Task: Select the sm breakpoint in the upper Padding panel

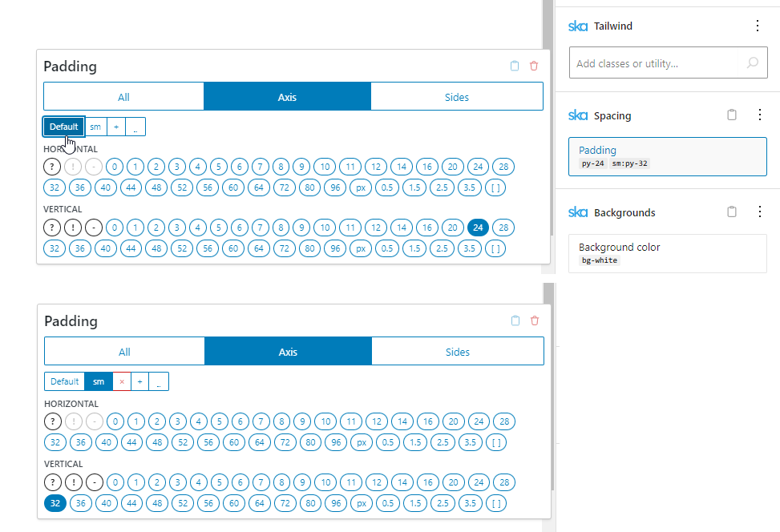Action: [95, 127]
